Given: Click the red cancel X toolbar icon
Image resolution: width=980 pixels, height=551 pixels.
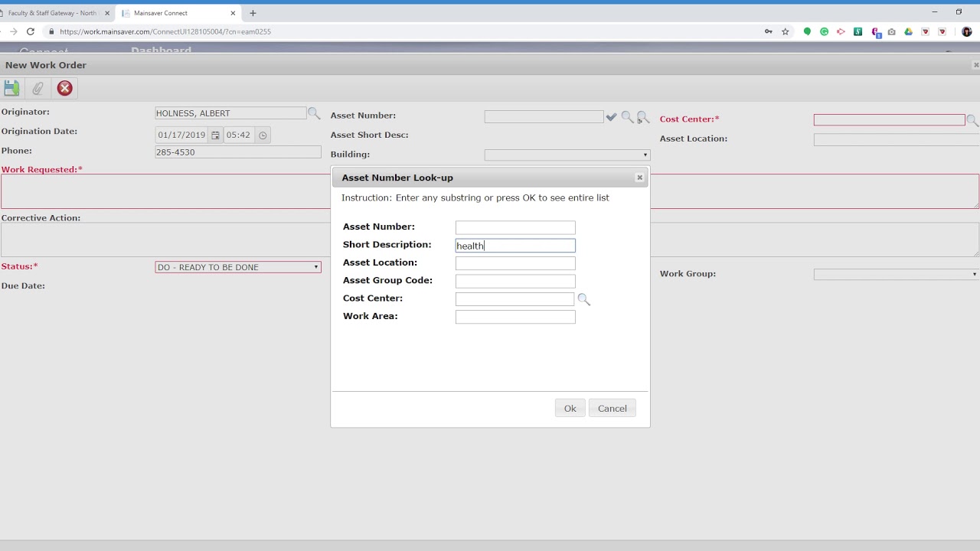Looking at the screenshot, I should coord(64,88).
